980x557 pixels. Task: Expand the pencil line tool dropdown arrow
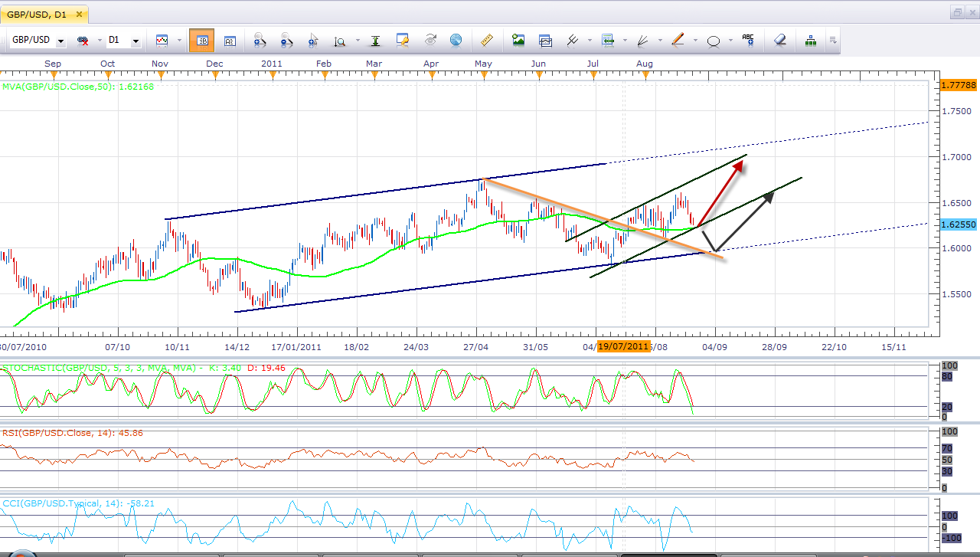(x=695, y=41)
